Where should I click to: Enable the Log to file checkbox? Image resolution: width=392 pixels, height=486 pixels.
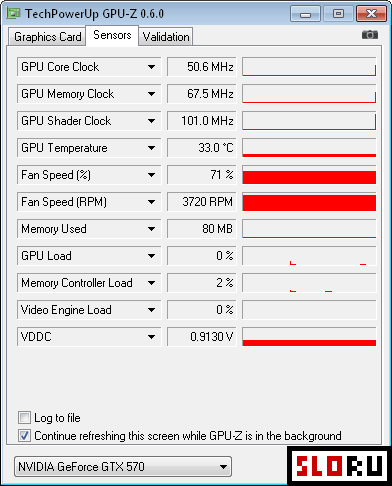pyautogui.click(x=24, y=418)
